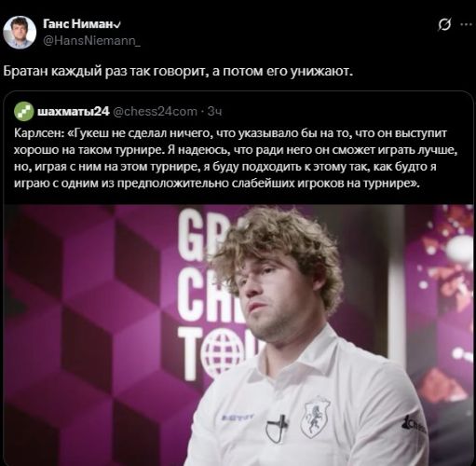Click the chess sponsor logo on shirt sleeve
The height and width of the screenshot is (466, 476).
pos(414,423)
